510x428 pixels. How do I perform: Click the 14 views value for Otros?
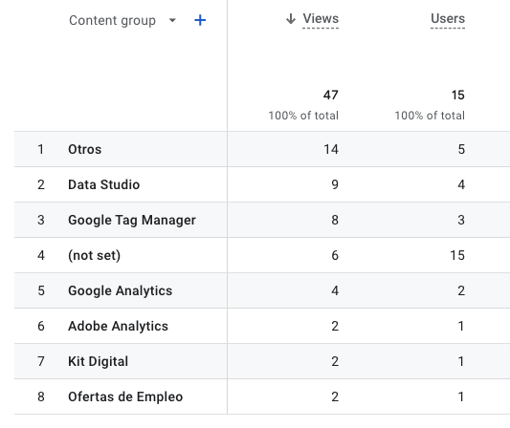point(331,149)
